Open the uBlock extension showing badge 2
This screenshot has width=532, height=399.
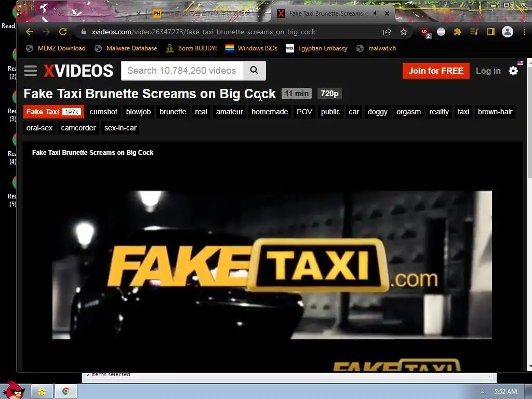point(425,33)
